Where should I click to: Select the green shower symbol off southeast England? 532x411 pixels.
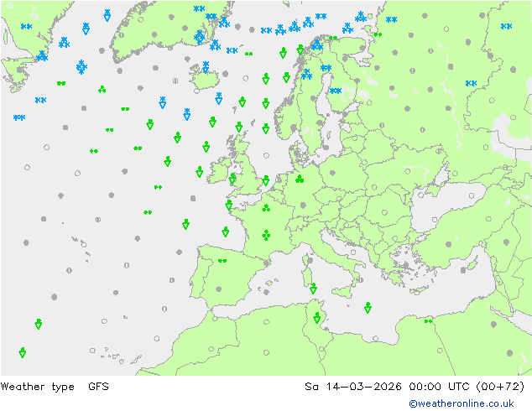point(266,180)
